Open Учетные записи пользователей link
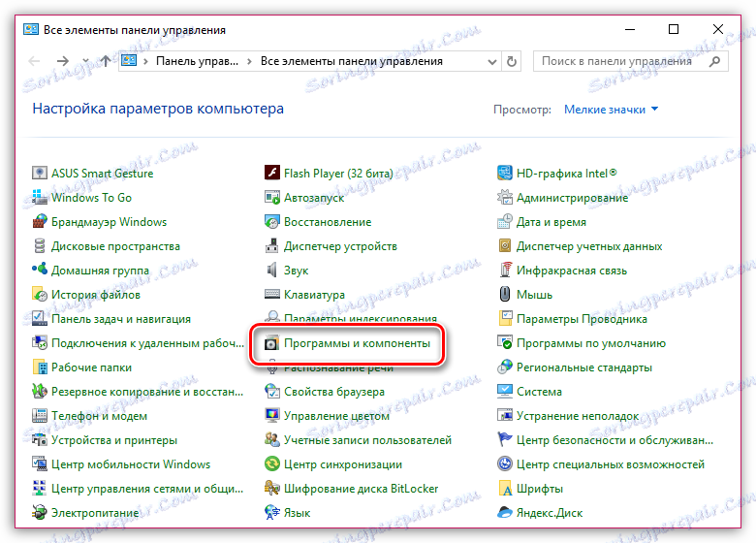Screen dimensions: 756x543 [368, 440]
